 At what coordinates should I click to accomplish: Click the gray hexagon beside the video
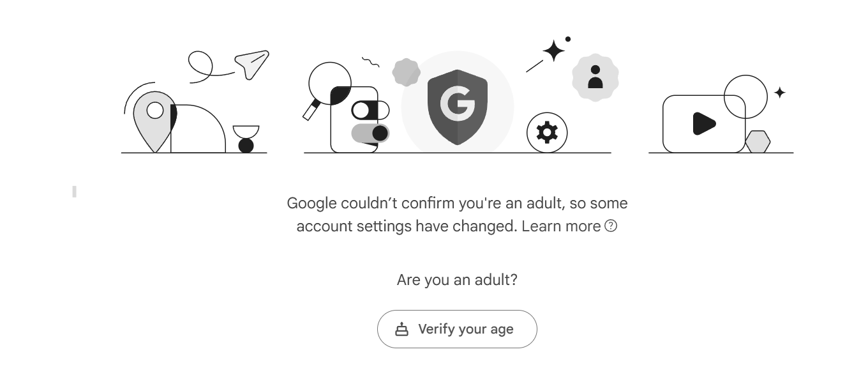[758, 142]
